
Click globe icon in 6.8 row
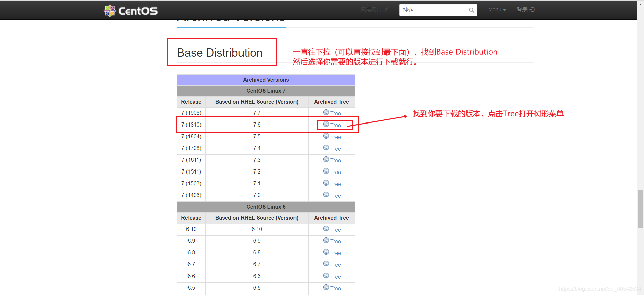[x=326, y=252]
